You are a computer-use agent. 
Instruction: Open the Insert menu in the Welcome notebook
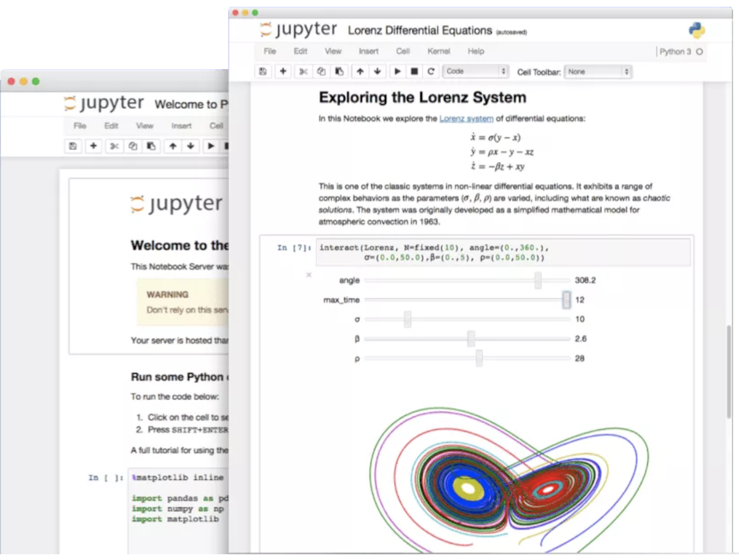[x=181, y=125]
